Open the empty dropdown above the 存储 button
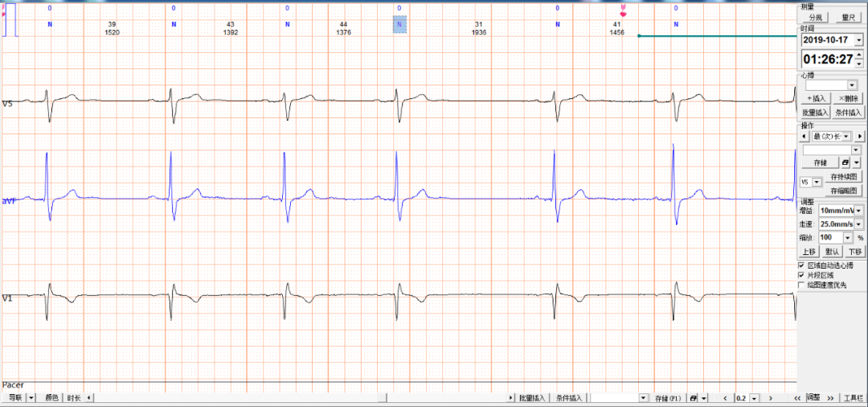 pyautogui.click(x=857, y=150)
